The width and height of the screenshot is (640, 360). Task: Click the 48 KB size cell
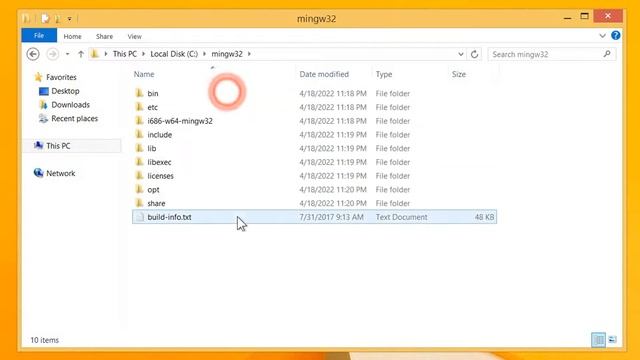(484, 217)
